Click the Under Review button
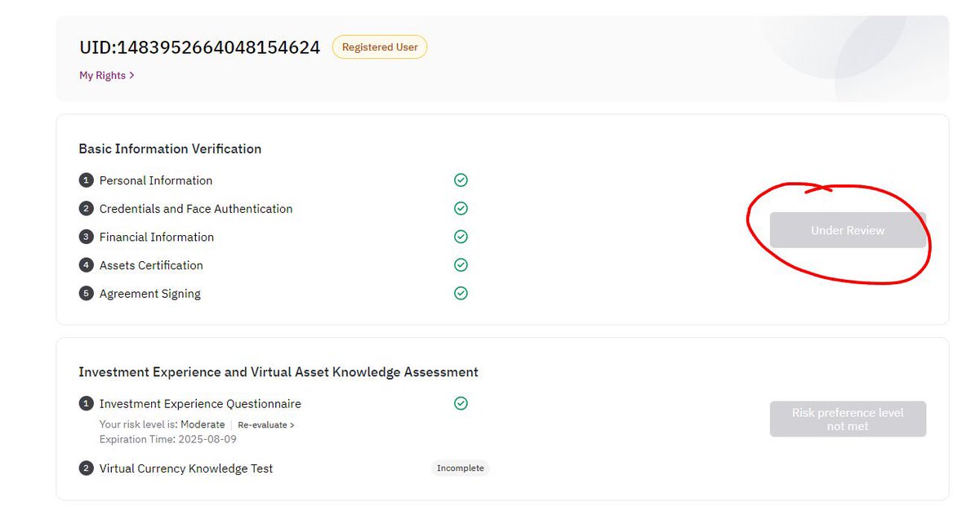Viewport: 980px width, 506px height. 848,230
